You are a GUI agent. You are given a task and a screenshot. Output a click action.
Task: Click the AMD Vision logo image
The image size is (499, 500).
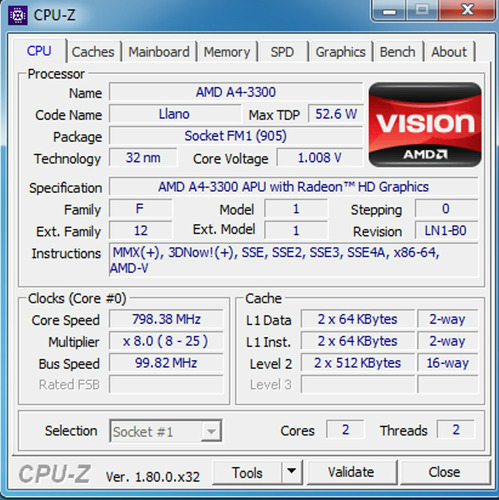(x=425, y=124)
